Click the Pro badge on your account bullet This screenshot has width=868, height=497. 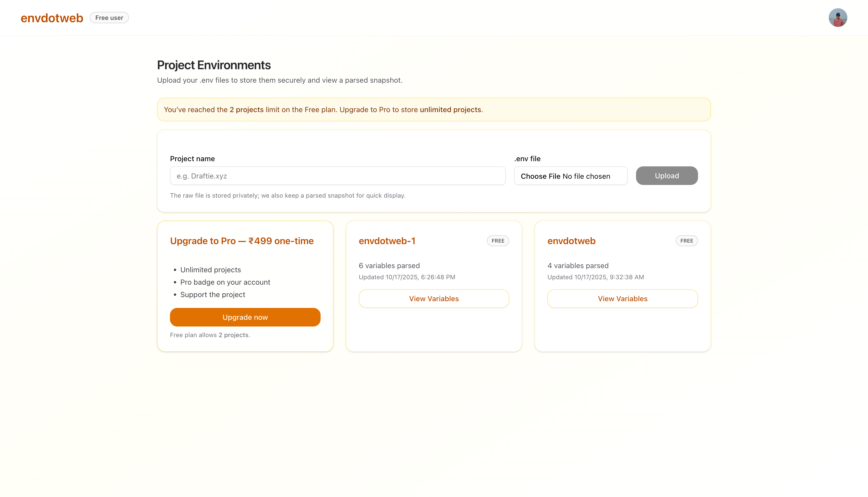[x=225, y=282]
